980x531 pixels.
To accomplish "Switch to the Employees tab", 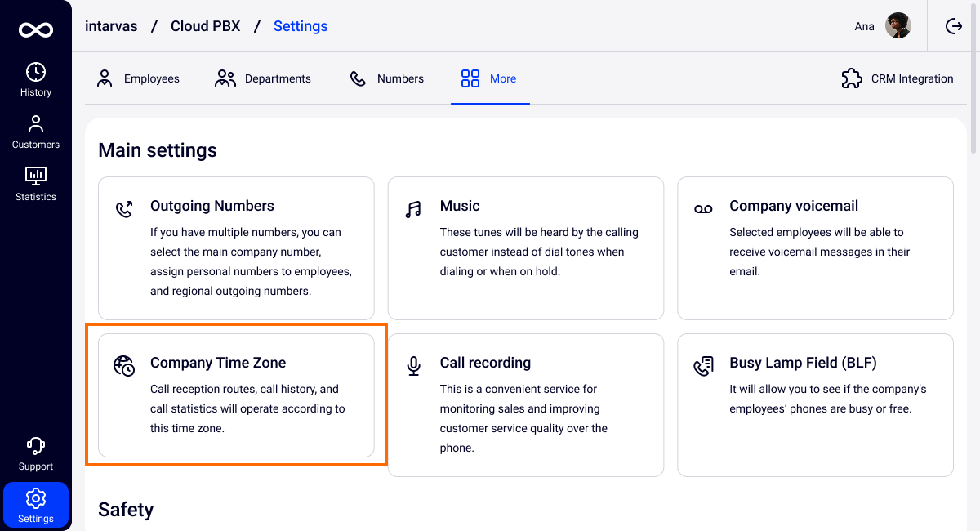I will (x=138, y=78).
